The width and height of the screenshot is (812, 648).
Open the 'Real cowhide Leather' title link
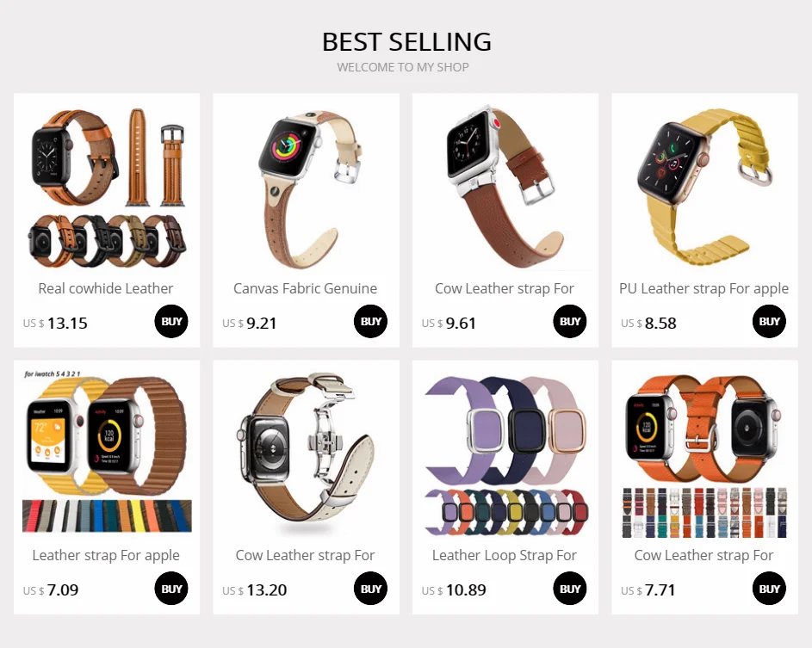[106, 288]
